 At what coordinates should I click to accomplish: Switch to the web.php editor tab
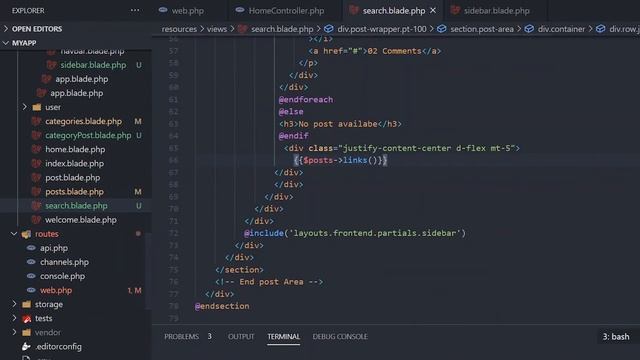point(187,11)
